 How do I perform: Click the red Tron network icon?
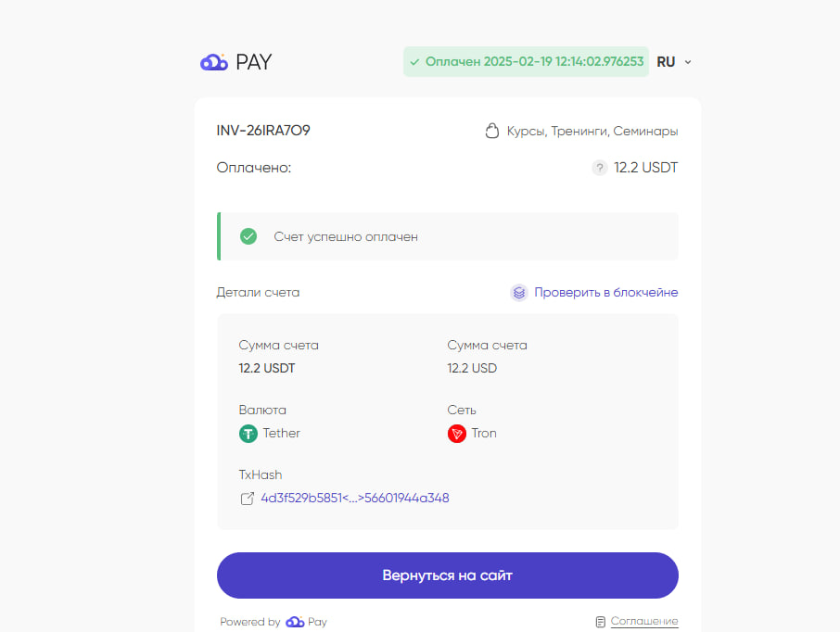point(456,434)
